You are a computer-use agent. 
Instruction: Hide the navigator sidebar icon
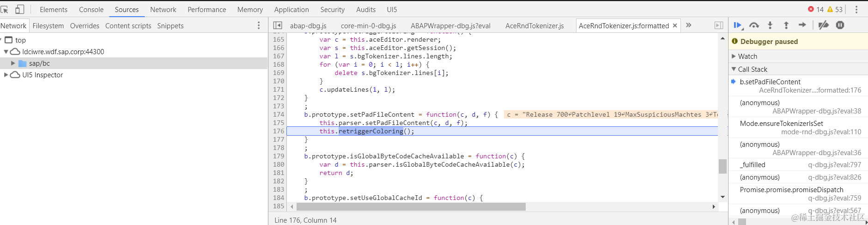click(278, 25)
